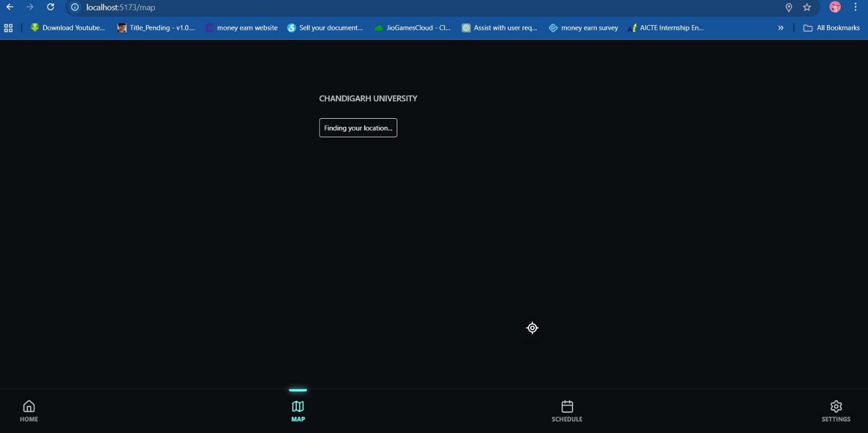Screen dimensions: 868x433
Task: Open Assist with user req bookmark
Action: [x=500, y=28]
